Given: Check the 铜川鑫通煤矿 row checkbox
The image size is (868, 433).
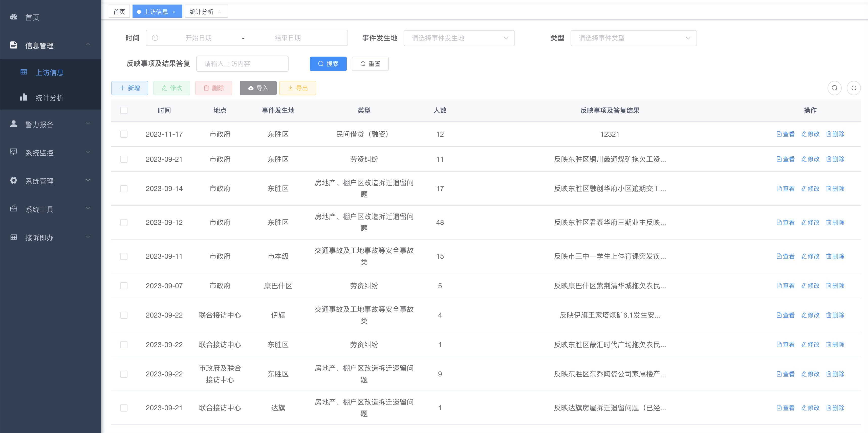Looking at the screenshot, I should click(124, 159).
